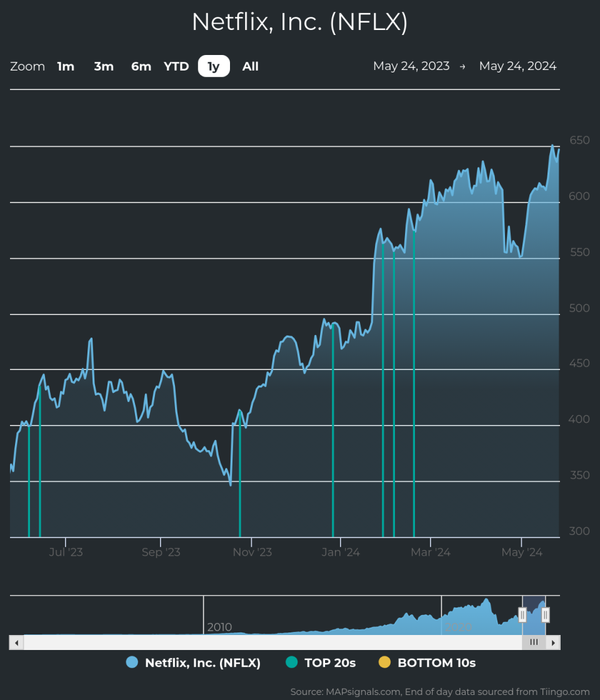The width and height of the screenshot is (600, 700).
Task: Click the blue NFLX legend color dot
Action: [x=132, y=662]
